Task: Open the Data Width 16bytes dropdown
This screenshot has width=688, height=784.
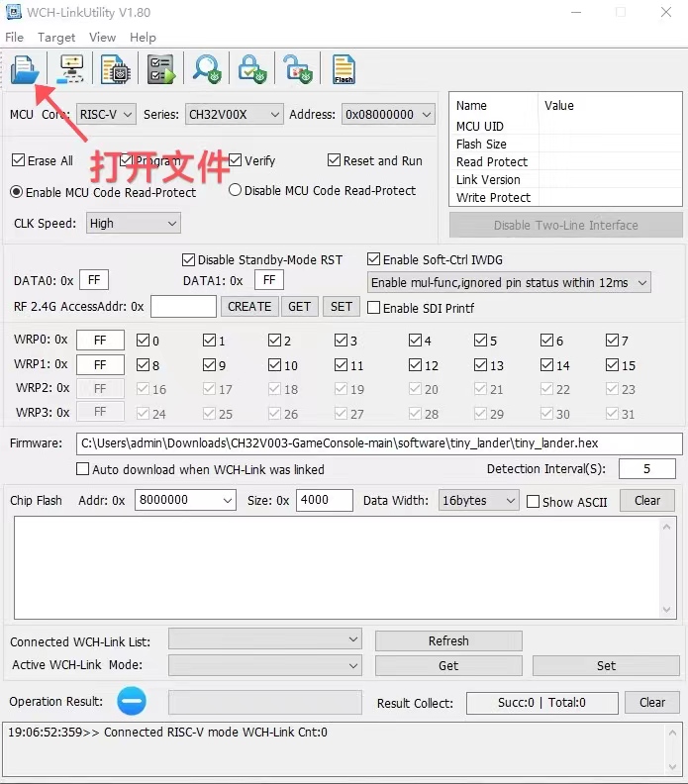Action: tap(478, 501)
